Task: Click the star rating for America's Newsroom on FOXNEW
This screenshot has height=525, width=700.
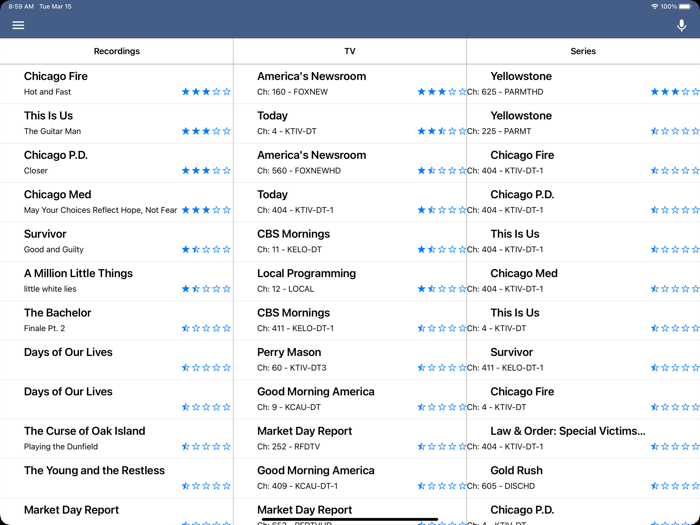Action: 442,92
